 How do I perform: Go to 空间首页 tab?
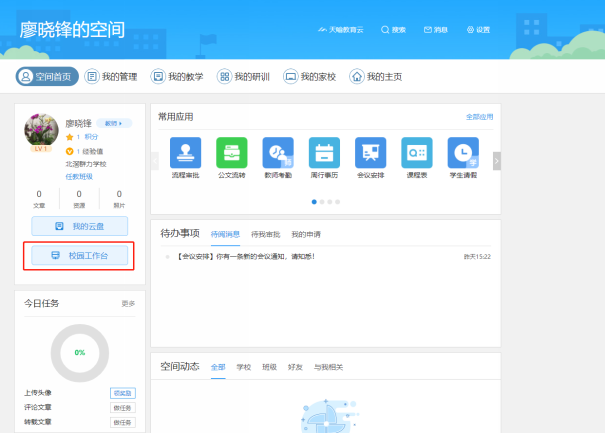(47, 76)
